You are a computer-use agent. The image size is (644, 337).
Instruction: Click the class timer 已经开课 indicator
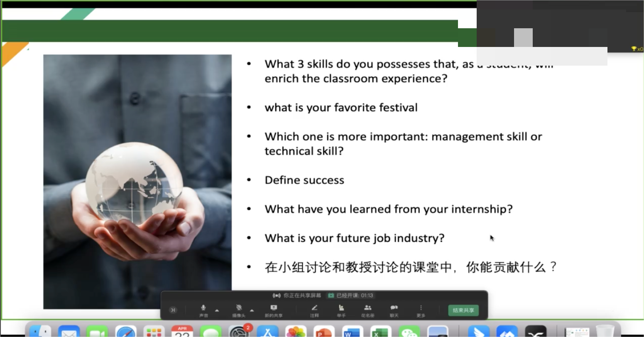point(351,295)
